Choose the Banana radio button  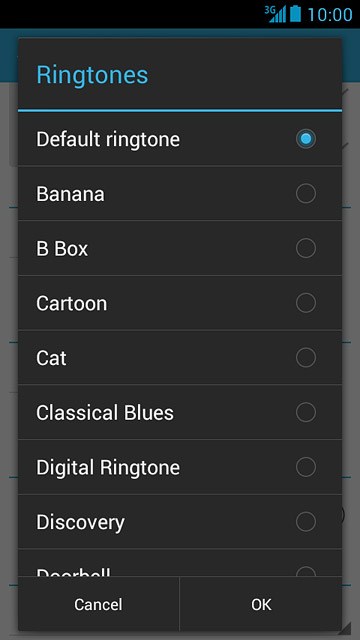[306, 193]
